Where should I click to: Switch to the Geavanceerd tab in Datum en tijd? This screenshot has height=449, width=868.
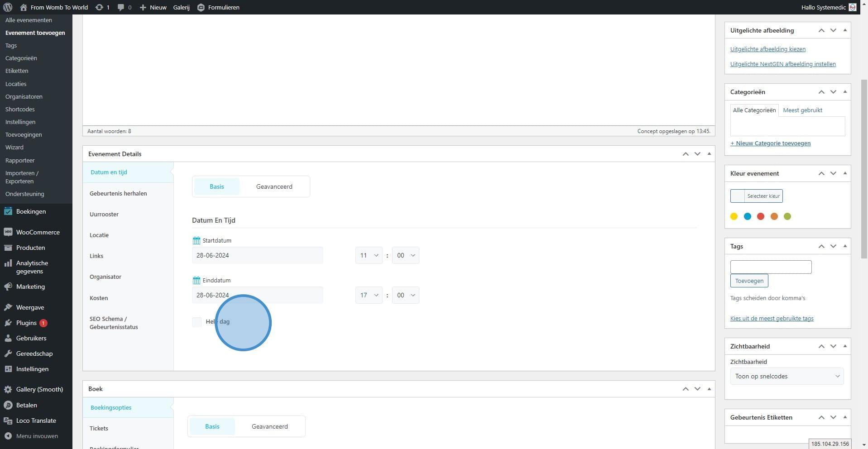[274, 186]
